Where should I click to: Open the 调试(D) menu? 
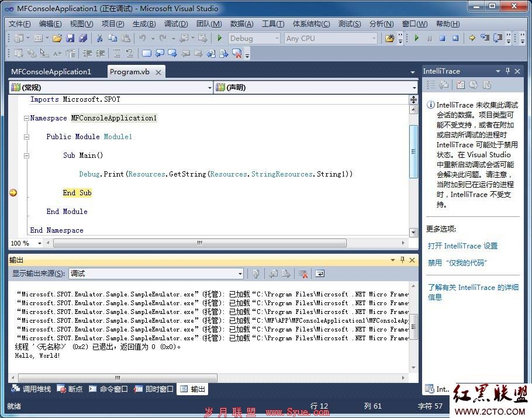pos(176,24)
